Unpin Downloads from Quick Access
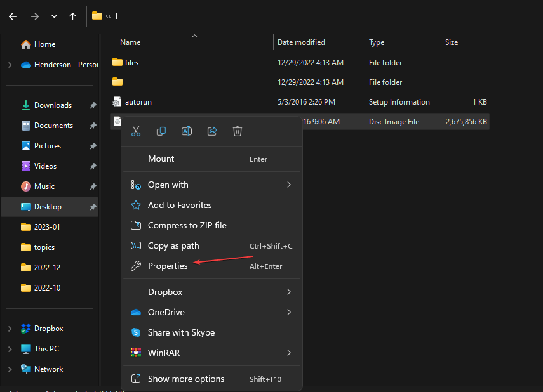The height and width of the screenshot is (392, 543). [x=91, y=105]
